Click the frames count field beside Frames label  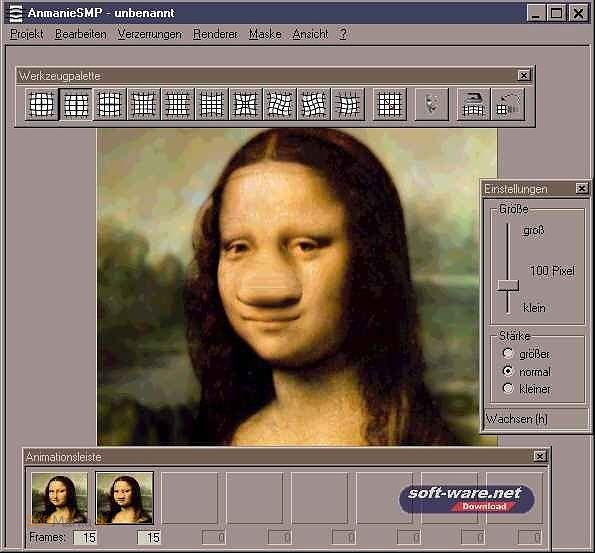click(85, 537)
